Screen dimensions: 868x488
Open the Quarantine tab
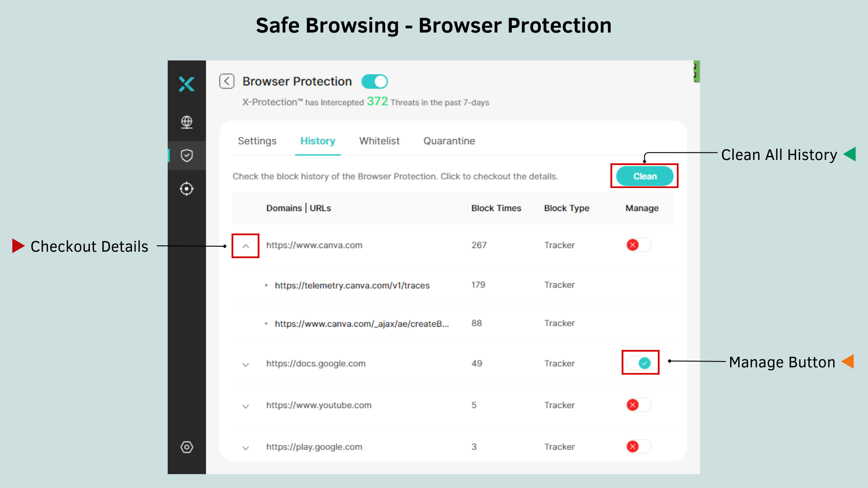pos(449,141)
